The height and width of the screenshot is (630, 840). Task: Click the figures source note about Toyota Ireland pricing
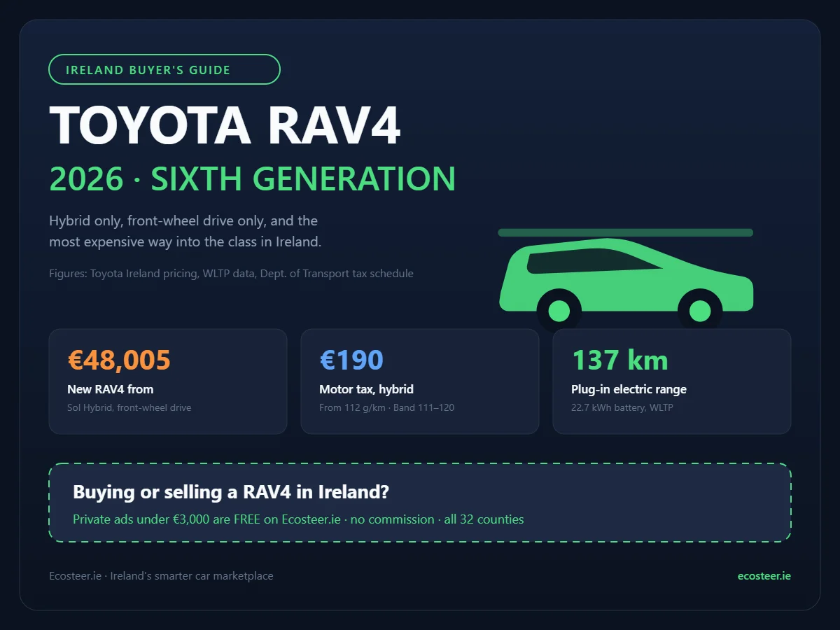[231, 273]
